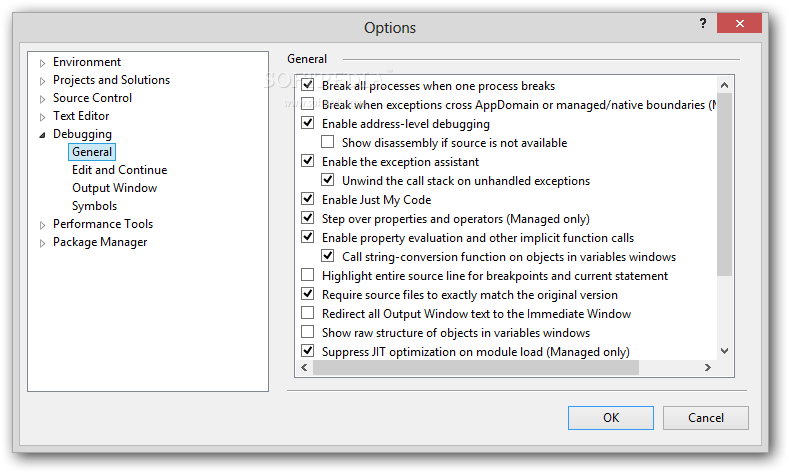Enable Show disassembly if source is not available
Screen dimensions: 789x473
pyautogui.click(x=328, y=142)
